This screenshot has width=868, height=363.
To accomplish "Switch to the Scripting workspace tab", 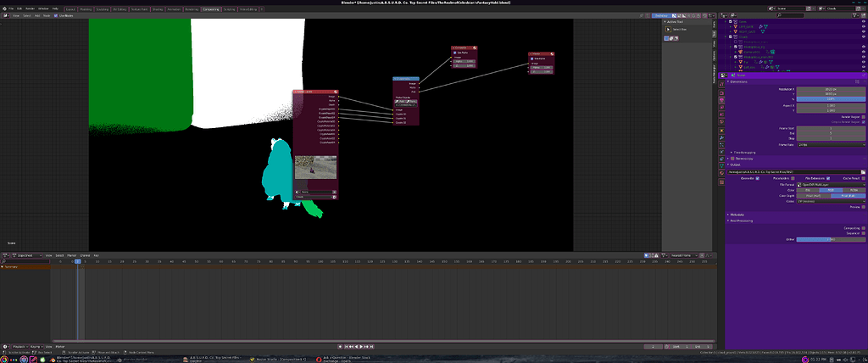I will click(229, 8).
